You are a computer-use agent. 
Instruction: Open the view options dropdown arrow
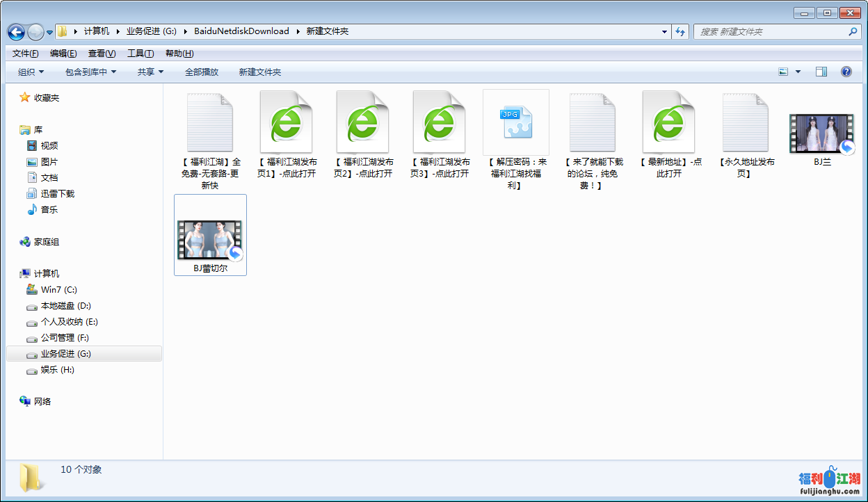[x=798, y=72]
